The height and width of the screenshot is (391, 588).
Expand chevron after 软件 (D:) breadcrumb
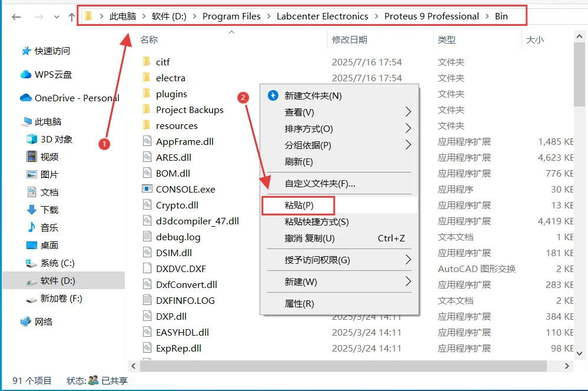195,16
